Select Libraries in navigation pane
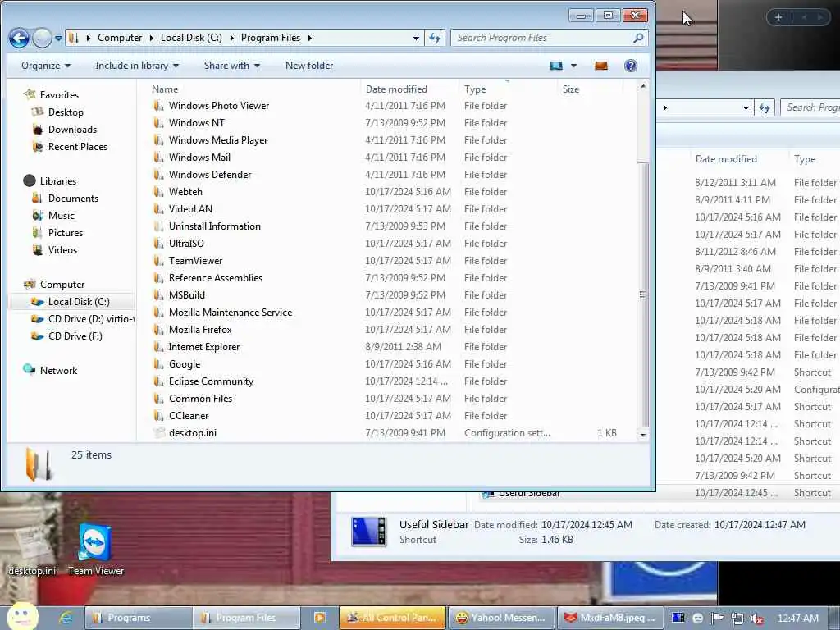The image size is (840, 630). tap(58, 181)
